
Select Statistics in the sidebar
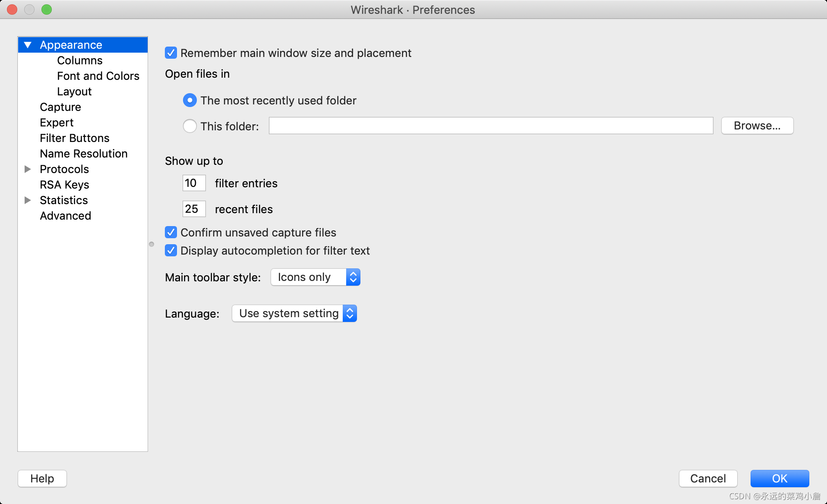(64, 200)
